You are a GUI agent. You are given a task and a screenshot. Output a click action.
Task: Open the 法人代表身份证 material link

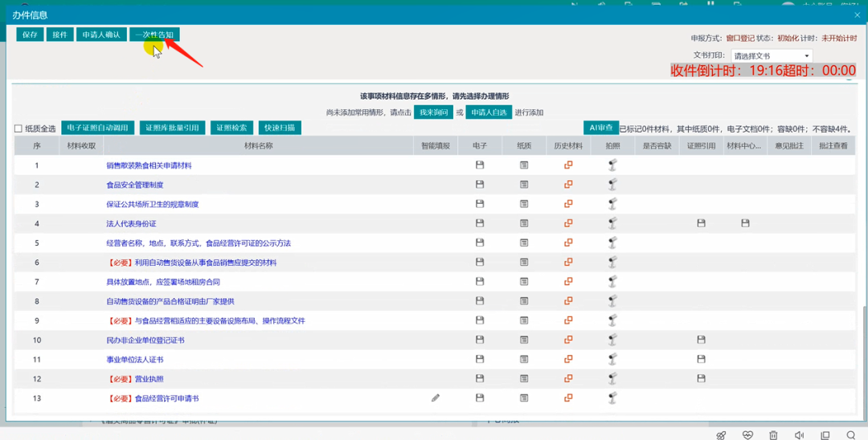coord(131,223)
